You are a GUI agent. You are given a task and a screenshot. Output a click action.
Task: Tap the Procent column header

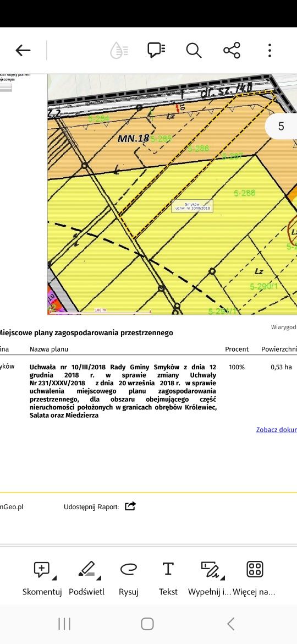pos(237,349)
